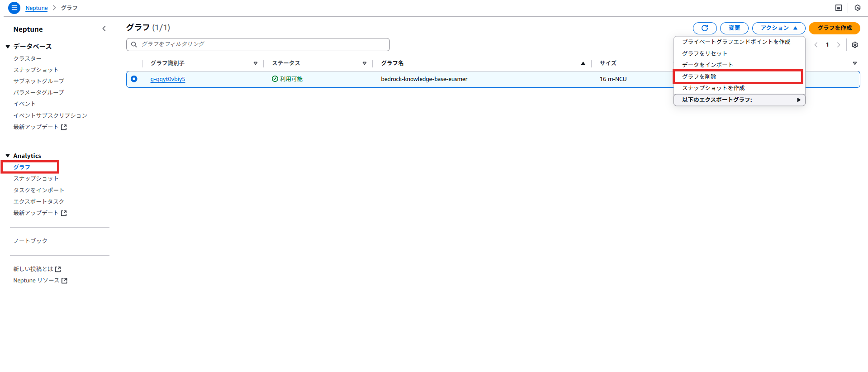Go to next page arrow
868x372 pixels.
pyautogui.click(x=838, y=45)
